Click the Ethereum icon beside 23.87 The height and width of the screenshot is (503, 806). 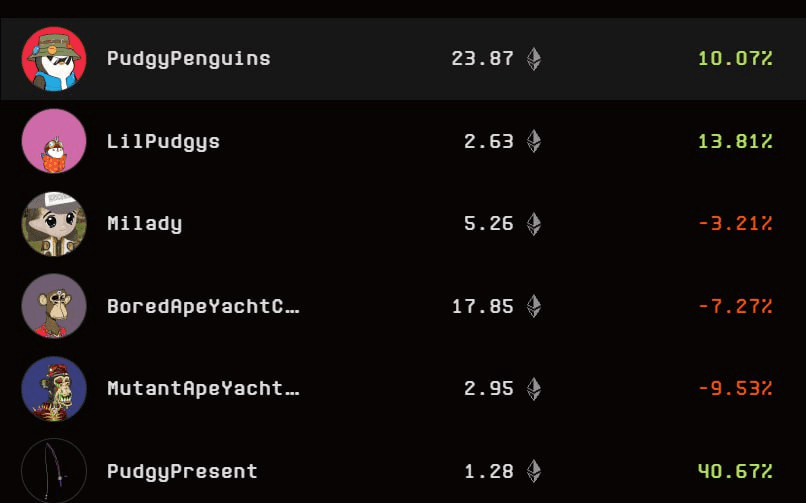[x=534, y=59]
